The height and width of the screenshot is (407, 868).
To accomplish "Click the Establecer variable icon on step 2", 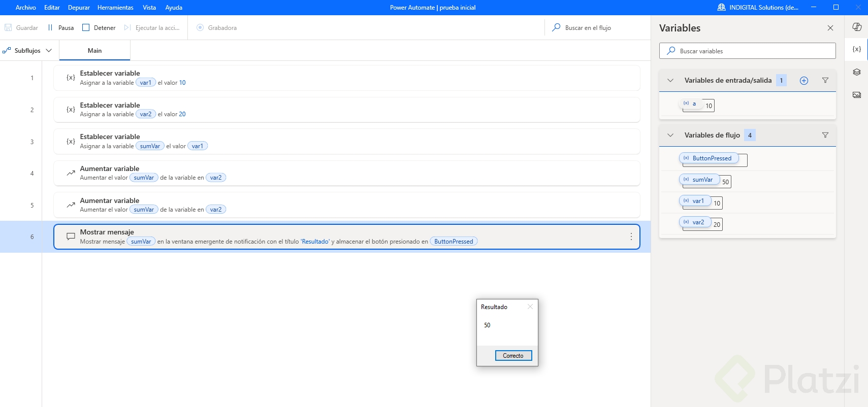I will point(71,110).
